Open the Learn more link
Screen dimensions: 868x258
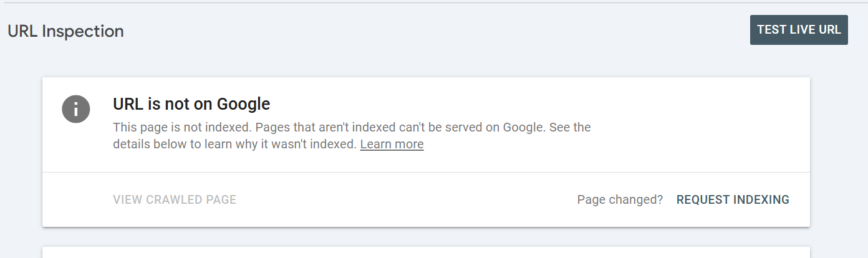coord(392,145)
